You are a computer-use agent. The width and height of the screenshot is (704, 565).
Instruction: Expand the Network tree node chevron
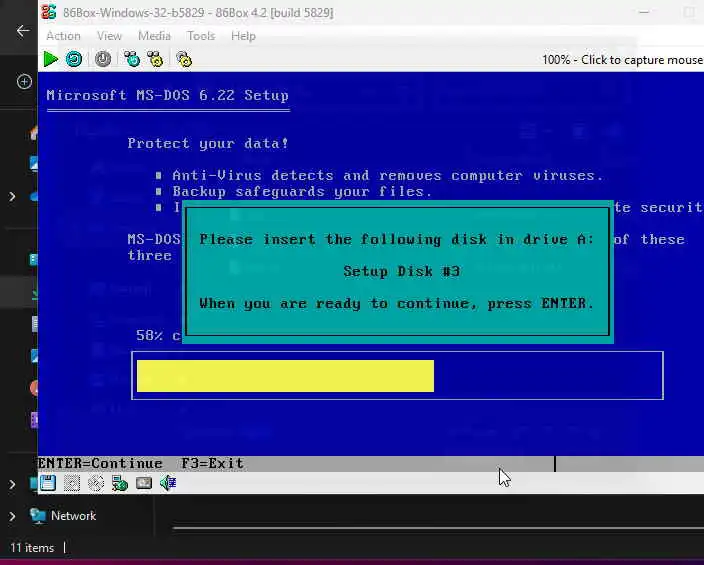12,516
